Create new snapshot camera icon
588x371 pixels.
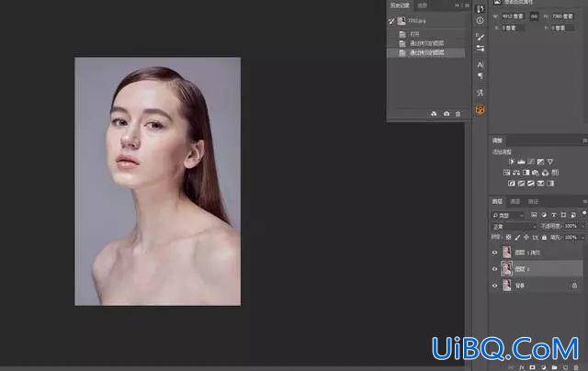point(447,114)
